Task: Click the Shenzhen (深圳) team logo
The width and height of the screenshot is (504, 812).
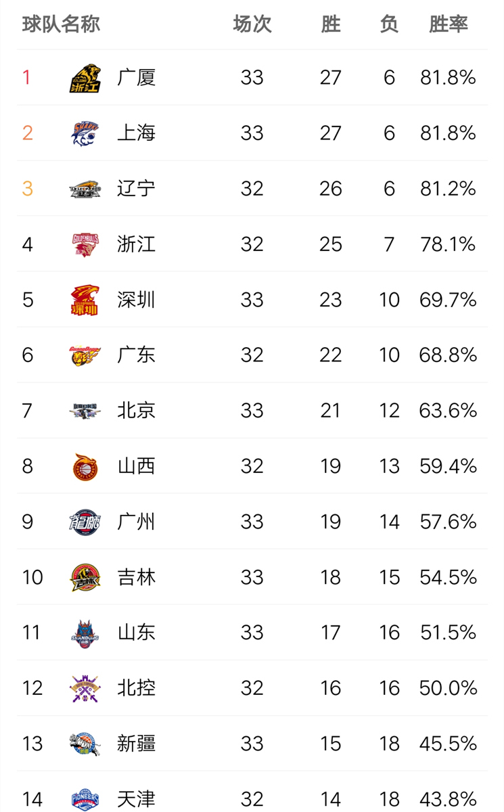Action: (86, 300)
